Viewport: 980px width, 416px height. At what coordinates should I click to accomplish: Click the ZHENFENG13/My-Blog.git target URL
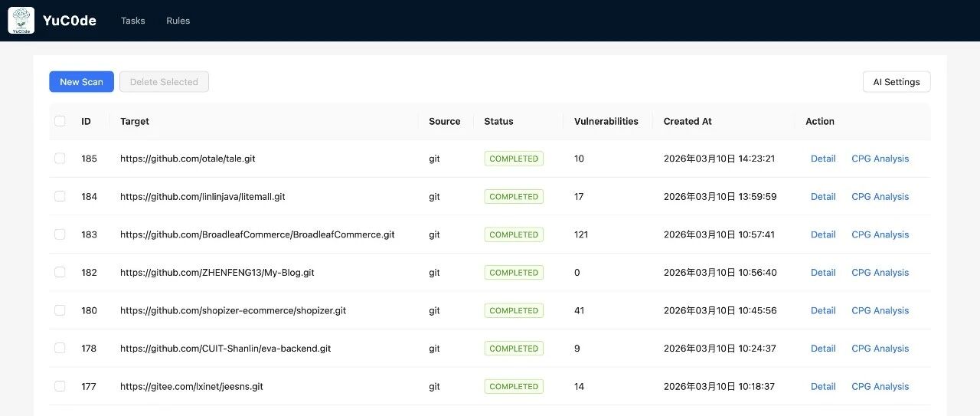click(217, 273)
